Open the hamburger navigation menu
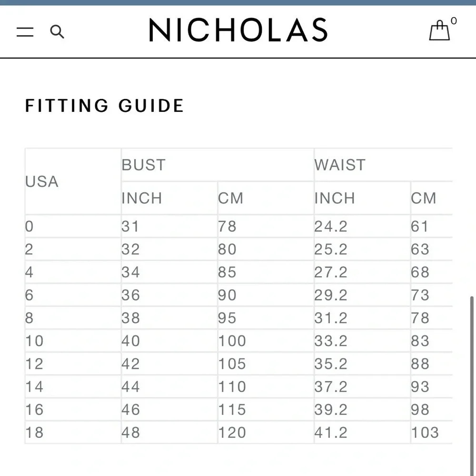 (x=25, y=31)
